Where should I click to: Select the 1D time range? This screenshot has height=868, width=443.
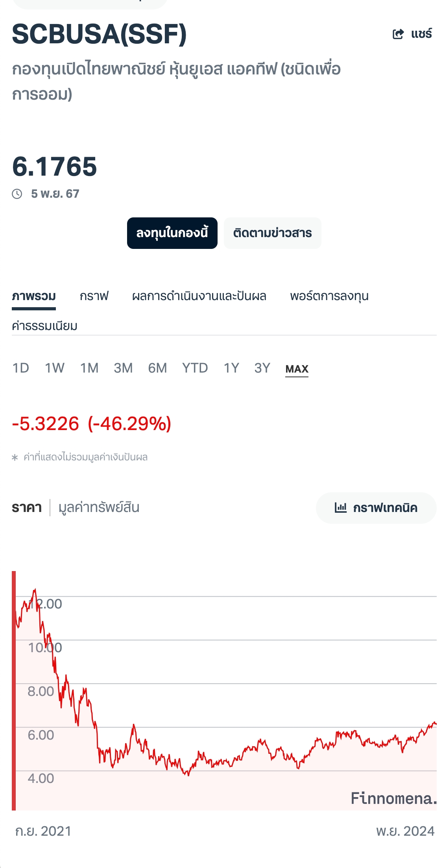21,368
